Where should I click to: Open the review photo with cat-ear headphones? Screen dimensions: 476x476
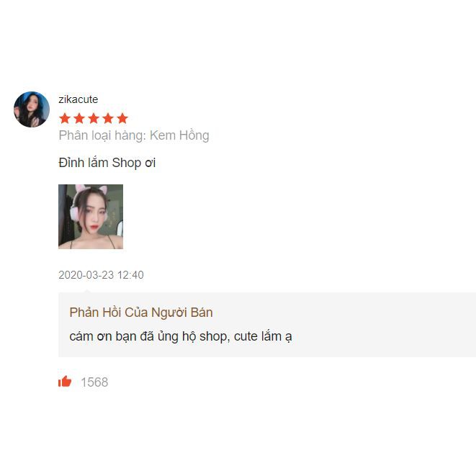click(x=91, y=217)
